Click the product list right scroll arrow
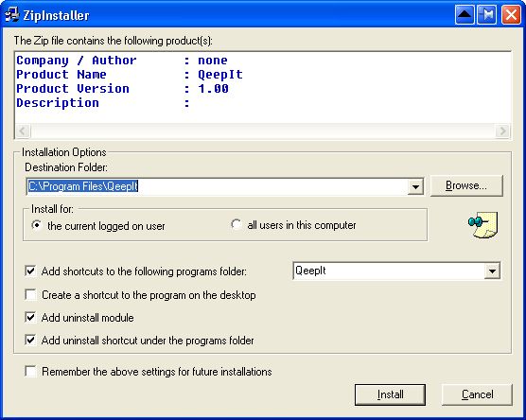526x420 pixels. pos(502,131)
